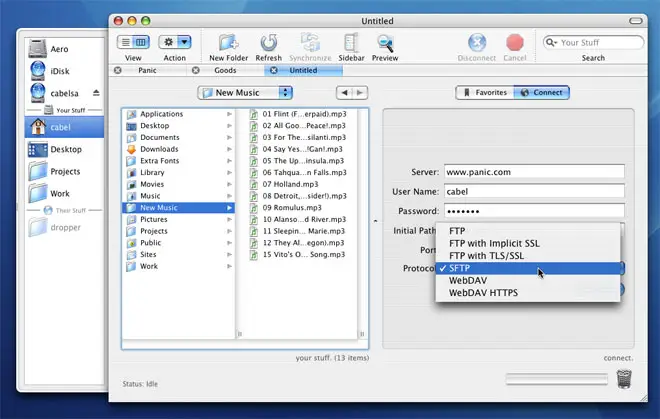Toggle the Sidebar toolbar icon
The image size is (660, 419).
click(x=350, y=43)
